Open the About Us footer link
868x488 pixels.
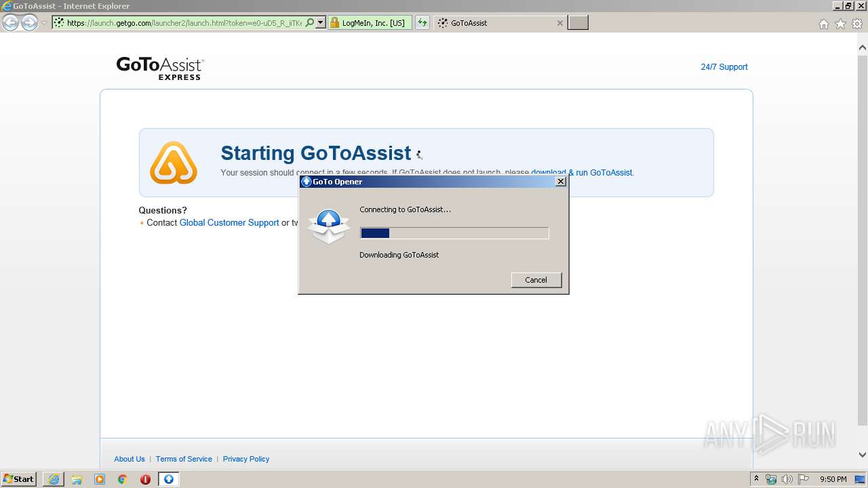(x=130, y=459)
